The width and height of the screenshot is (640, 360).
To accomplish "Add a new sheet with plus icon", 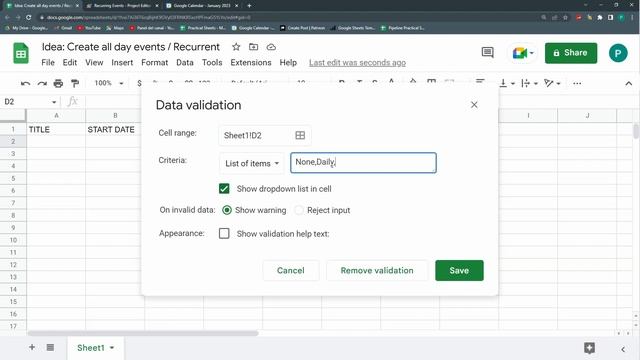I will (x=32, y=347).
